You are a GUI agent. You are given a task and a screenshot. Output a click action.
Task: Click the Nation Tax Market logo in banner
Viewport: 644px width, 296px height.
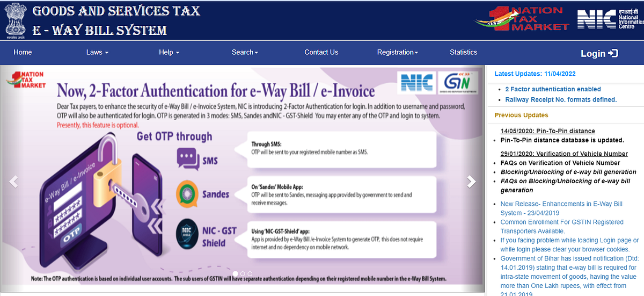coord(25,80)
